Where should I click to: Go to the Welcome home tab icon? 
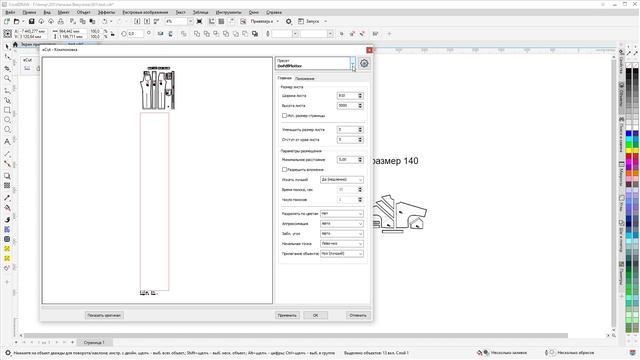[16, 44]
